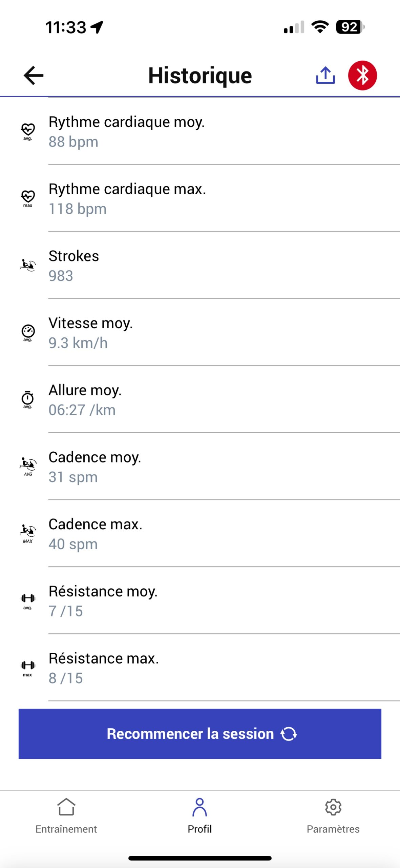Tap the Strokes rower icon
The image size is (400, 868).
(28, 265)
